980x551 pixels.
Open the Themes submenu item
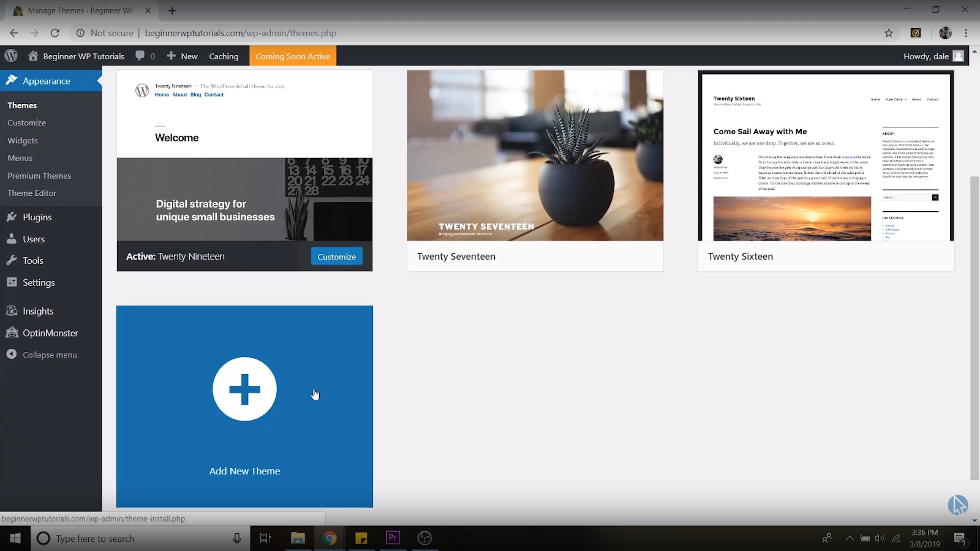pyautogui.click(x=22, y=105)
